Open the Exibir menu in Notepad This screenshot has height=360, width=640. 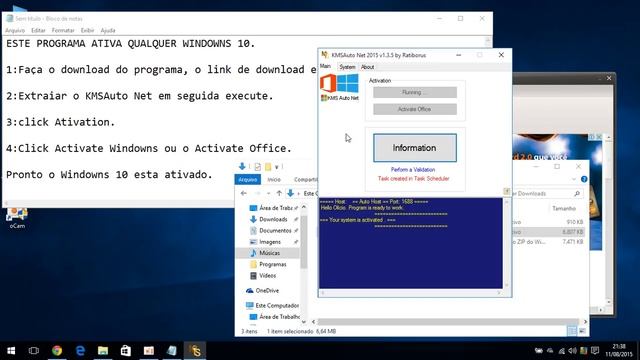click(x=87, y=30)
